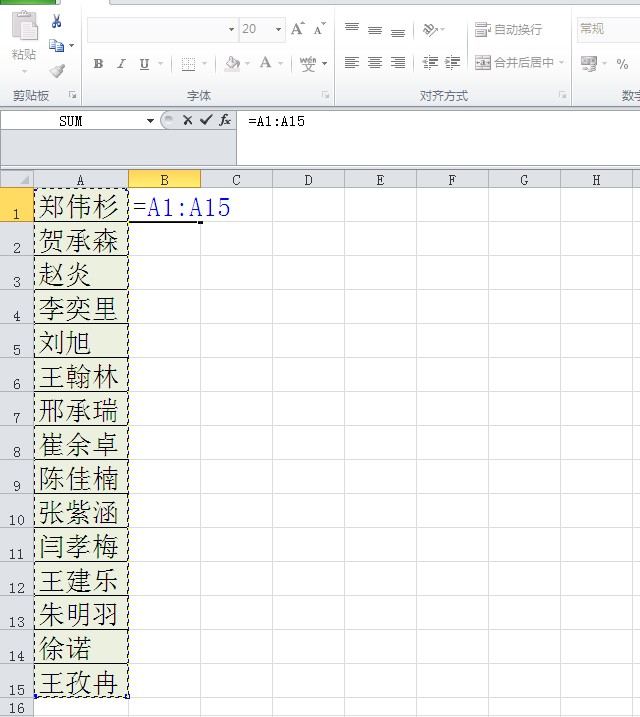Select column H header
640x717 pixels.
click(597, 180)
